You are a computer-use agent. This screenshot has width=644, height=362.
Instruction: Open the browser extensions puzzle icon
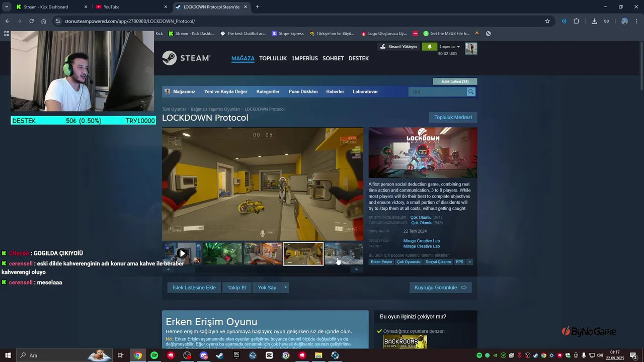(577, 21)
